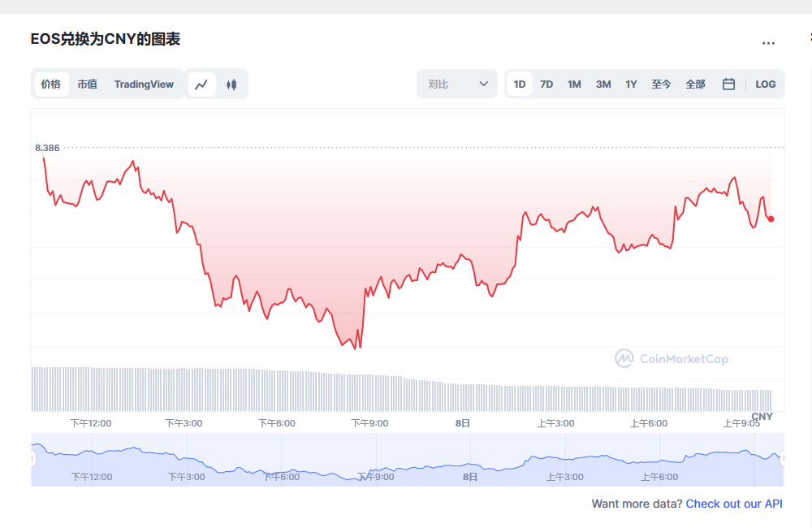Switch to line chart view icon
This screenshot has height=528, width=812.
click(201, 84)
